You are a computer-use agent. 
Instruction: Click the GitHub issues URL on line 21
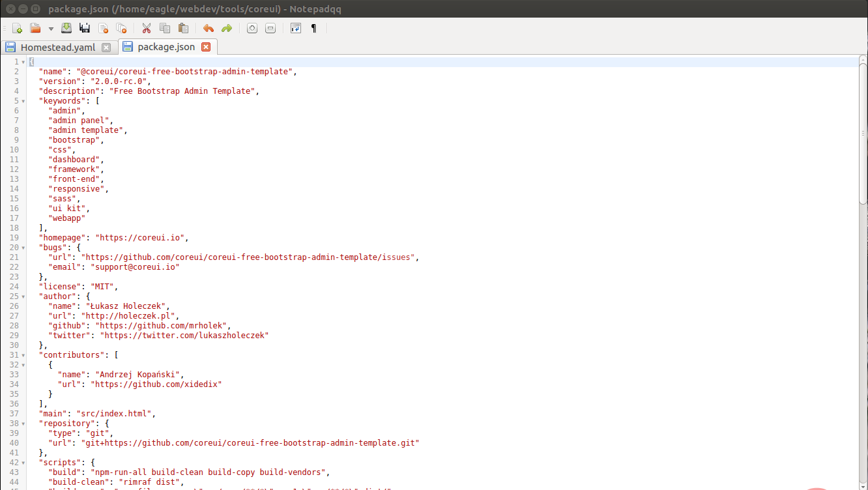click(x=248, y=257)
